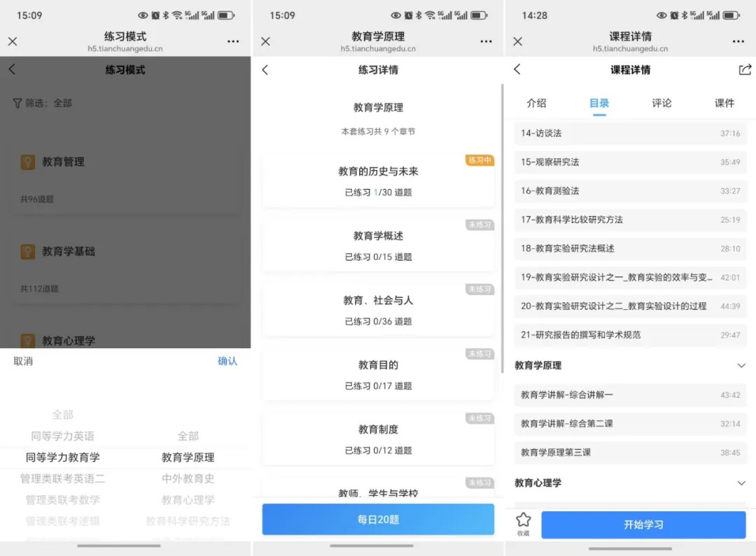Viewport: 756px width, 556px height.
Task: Switch to the 介绍 tab
Action: (537, 103)
